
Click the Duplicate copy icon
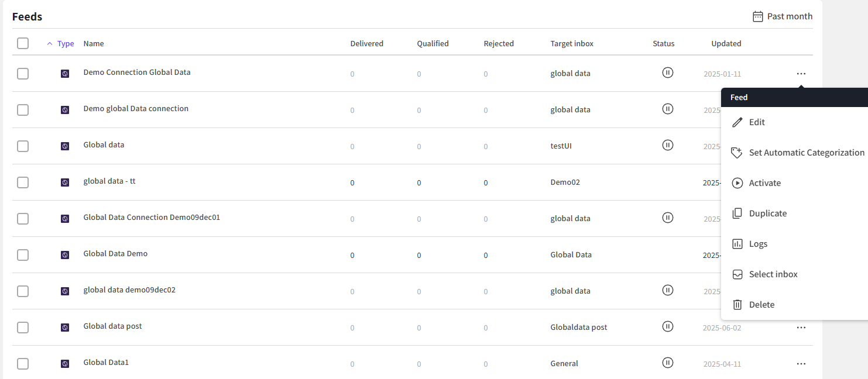pyautogui.click(x=737, y=213)
